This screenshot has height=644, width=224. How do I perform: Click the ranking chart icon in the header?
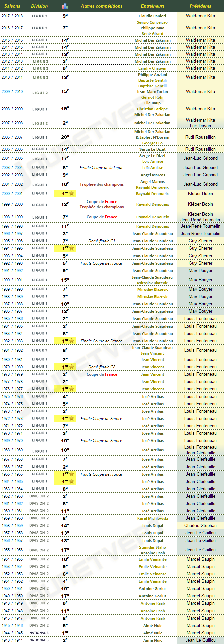pos(65,6)
